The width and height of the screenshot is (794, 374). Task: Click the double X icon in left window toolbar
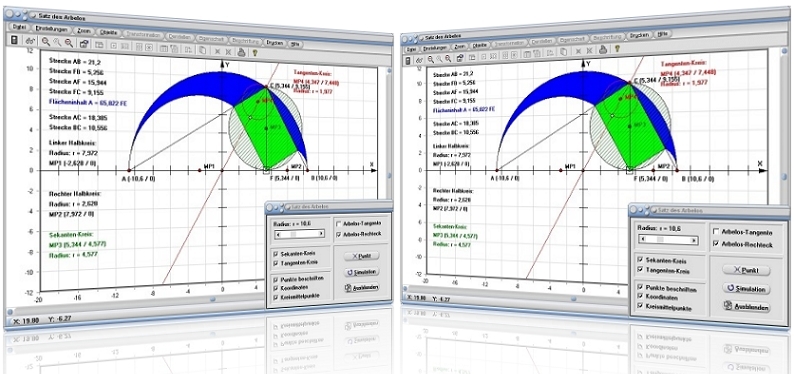[x=229, y=52]
